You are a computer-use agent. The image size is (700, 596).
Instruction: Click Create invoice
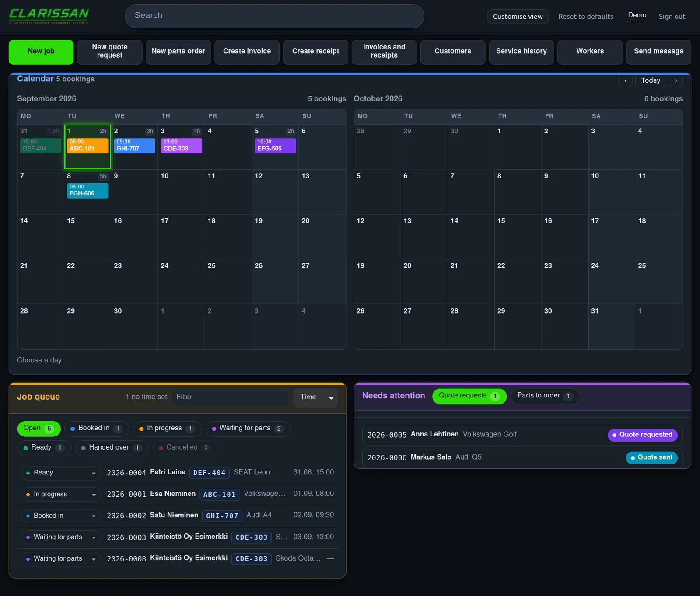tap(247, 52)
